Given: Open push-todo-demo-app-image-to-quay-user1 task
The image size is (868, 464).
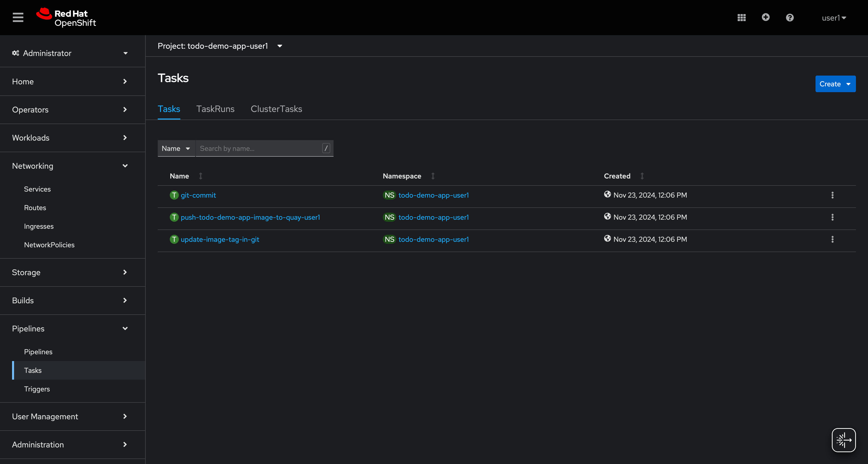Looking at the screenshot, I should 250,217.
